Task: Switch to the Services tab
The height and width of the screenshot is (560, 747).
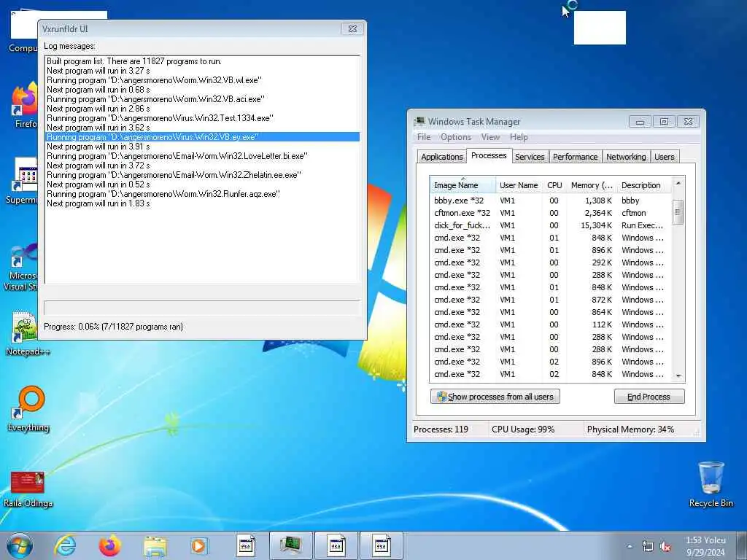Action: 530,157
